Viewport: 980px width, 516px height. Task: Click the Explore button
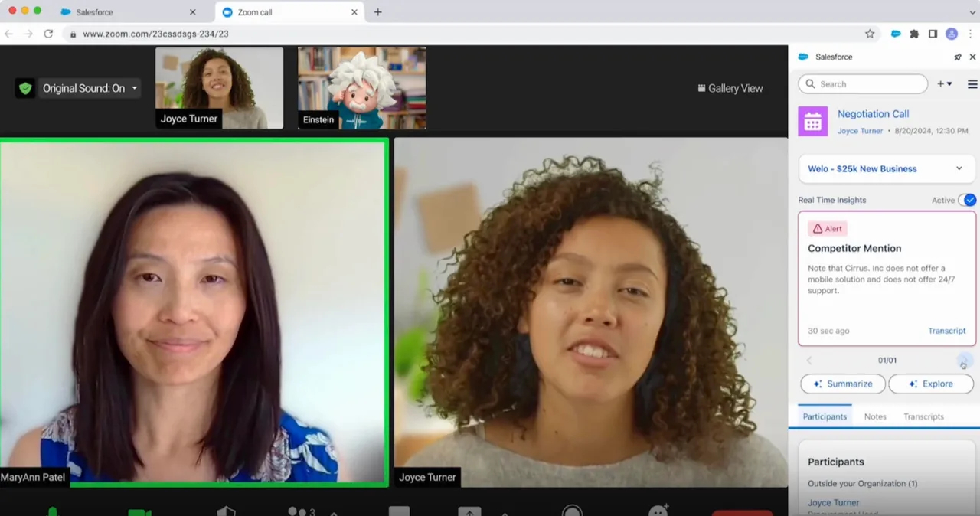point(931,384)
